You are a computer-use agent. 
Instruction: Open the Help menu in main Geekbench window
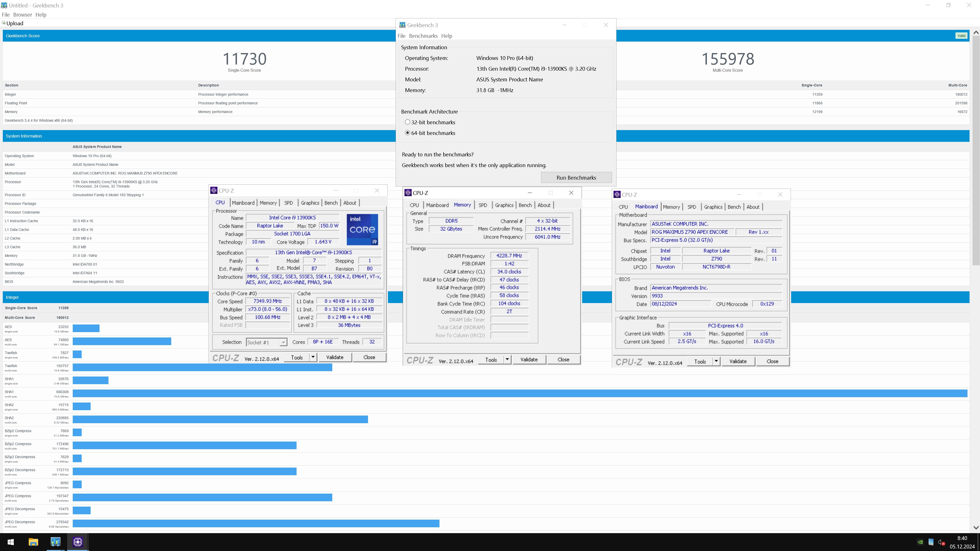(x=41, y=15)
